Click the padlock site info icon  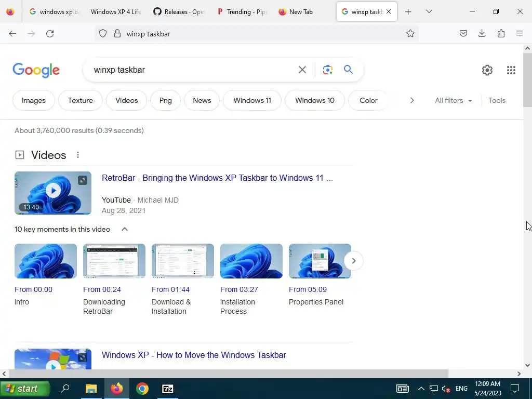tap(117, 34)
